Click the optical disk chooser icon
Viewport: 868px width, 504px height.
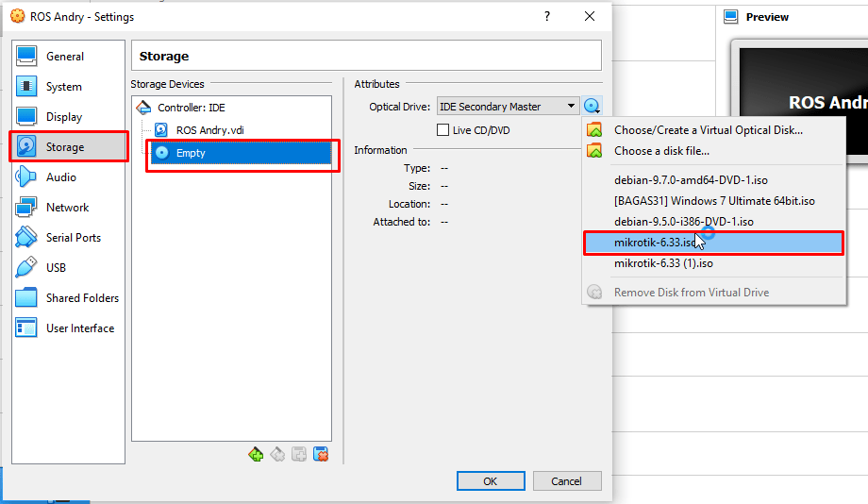tap(592, 107)
